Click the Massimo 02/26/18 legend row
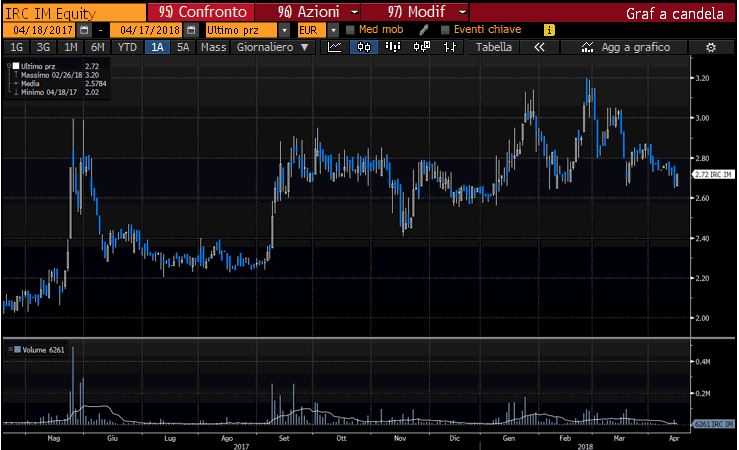 [x=59, y=75]
